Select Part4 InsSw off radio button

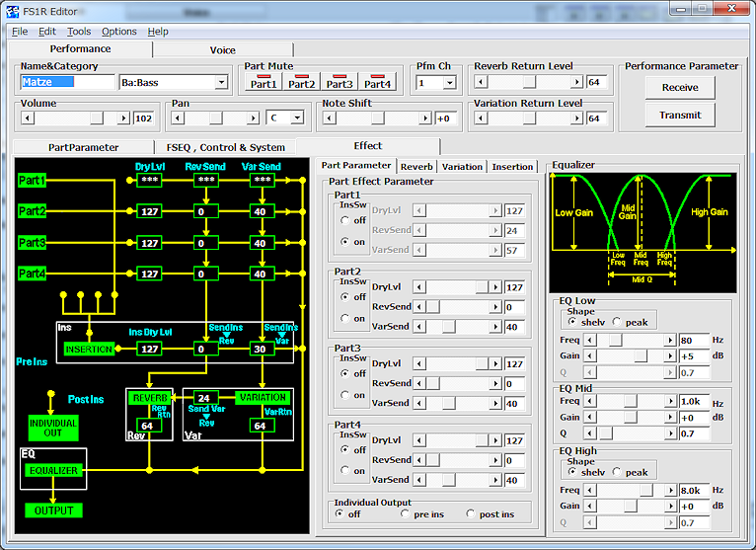(345, 449)
